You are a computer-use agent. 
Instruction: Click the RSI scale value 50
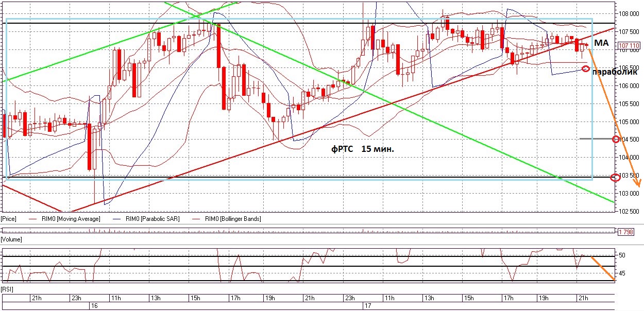pos(622,255)
